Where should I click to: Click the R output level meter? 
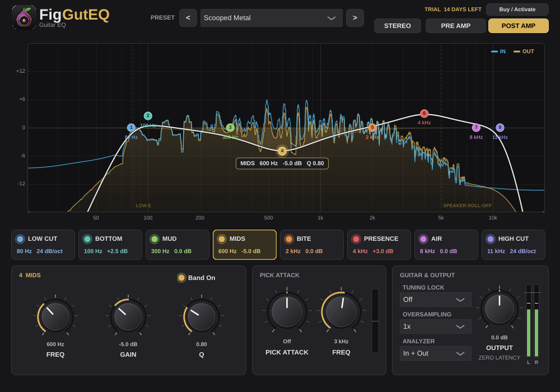(x=536, y=320)
